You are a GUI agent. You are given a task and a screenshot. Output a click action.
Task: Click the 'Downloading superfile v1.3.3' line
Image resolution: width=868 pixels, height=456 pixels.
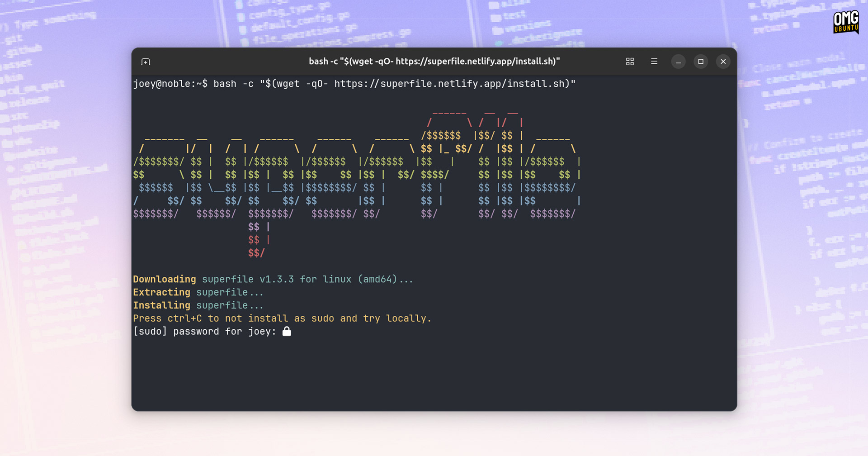click(273, 279)
